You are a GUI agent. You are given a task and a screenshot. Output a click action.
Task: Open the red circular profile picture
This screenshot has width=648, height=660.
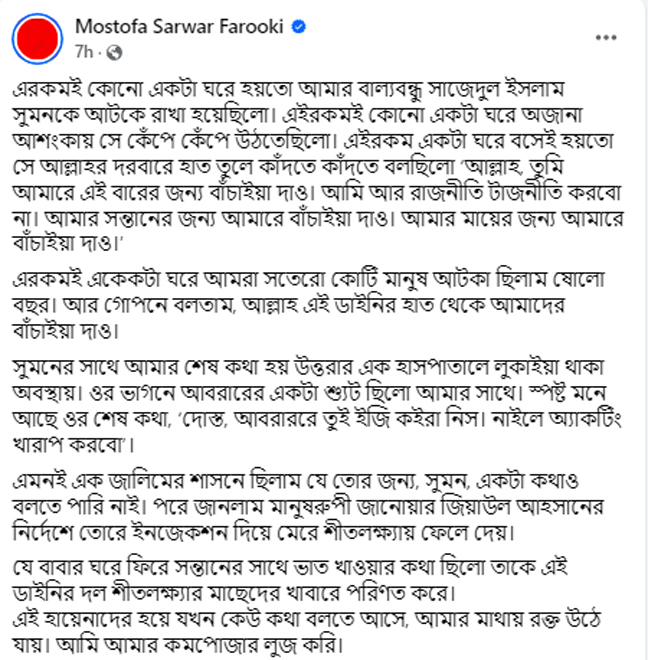click(37, 39)
